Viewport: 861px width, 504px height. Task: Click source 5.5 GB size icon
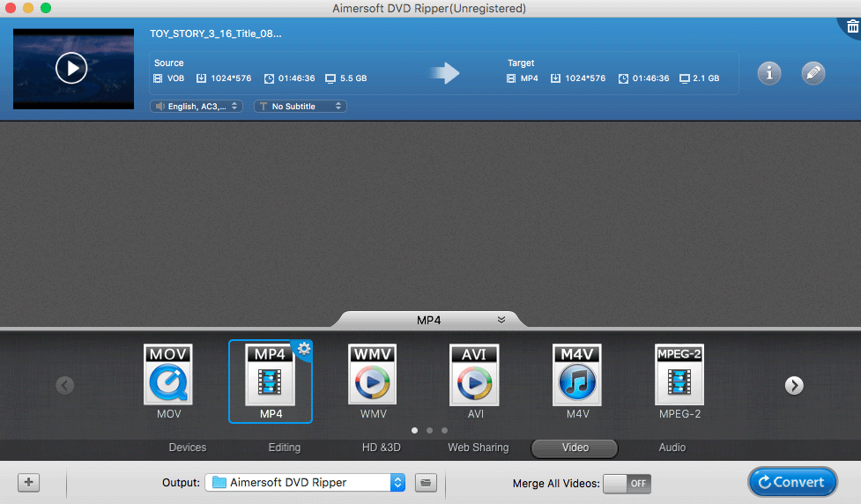[330, 78]
